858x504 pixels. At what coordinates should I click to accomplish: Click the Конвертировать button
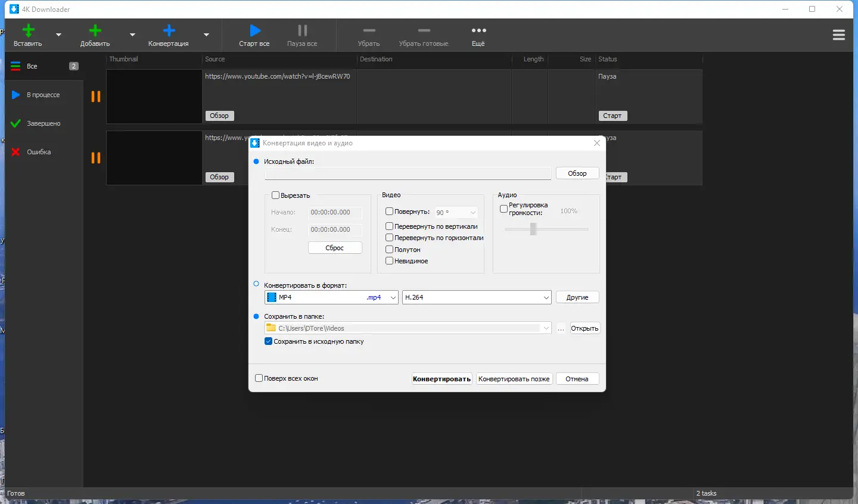442,379
